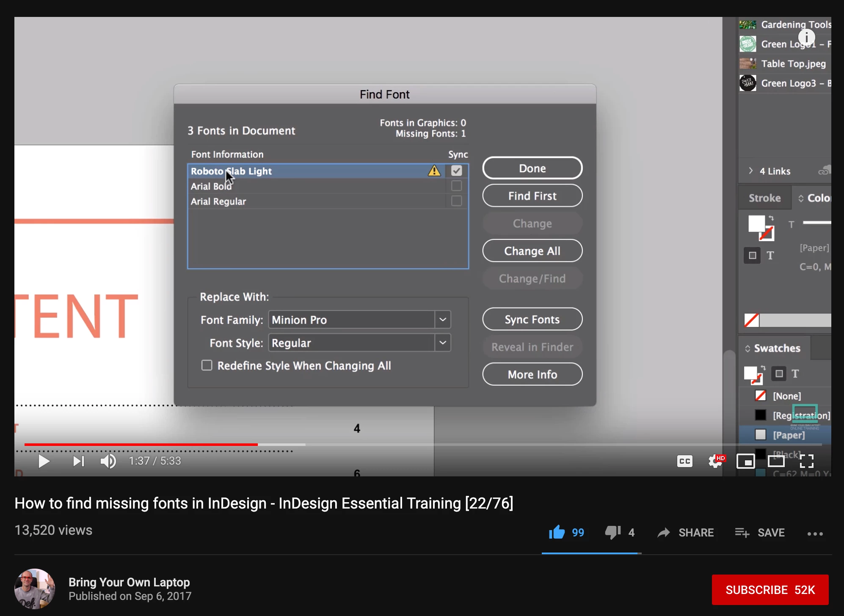
Task: Toggle closed captions CC icon
Action: 684,461
